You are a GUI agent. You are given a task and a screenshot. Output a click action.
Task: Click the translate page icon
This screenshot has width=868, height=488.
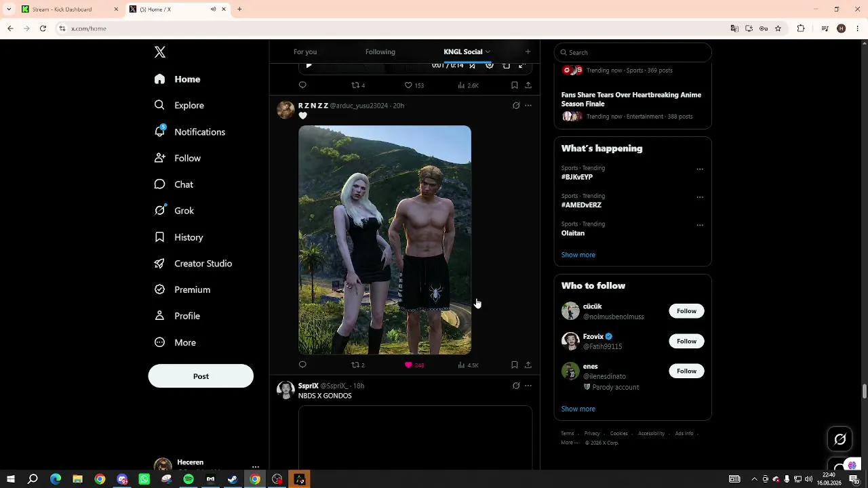(734, 28)
